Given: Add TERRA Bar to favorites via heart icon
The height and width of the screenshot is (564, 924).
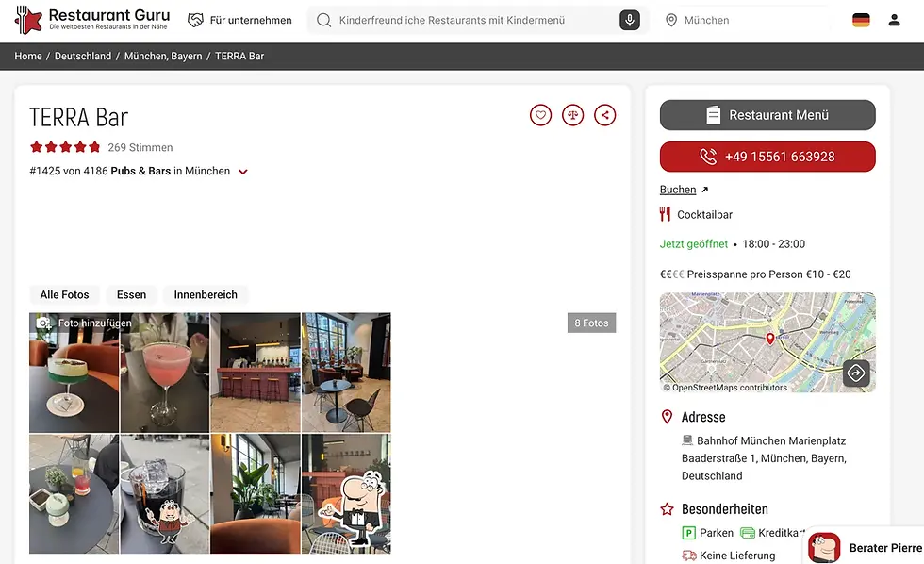Looking at the screenshot, I should (540, 115).
